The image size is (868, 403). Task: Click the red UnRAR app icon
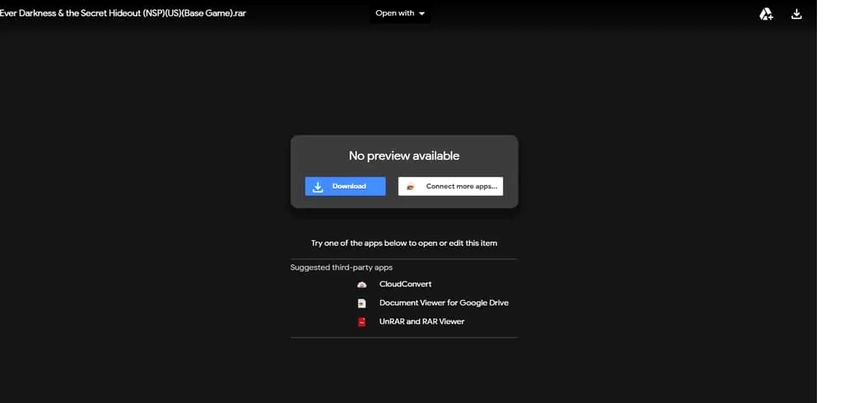tap(362, 322)
